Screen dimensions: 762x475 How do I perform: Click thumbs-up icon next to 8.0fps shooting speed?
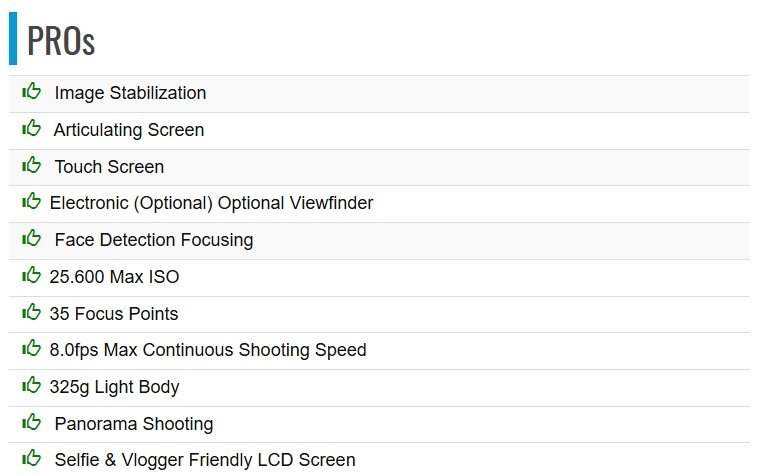[x=32, y=349]
